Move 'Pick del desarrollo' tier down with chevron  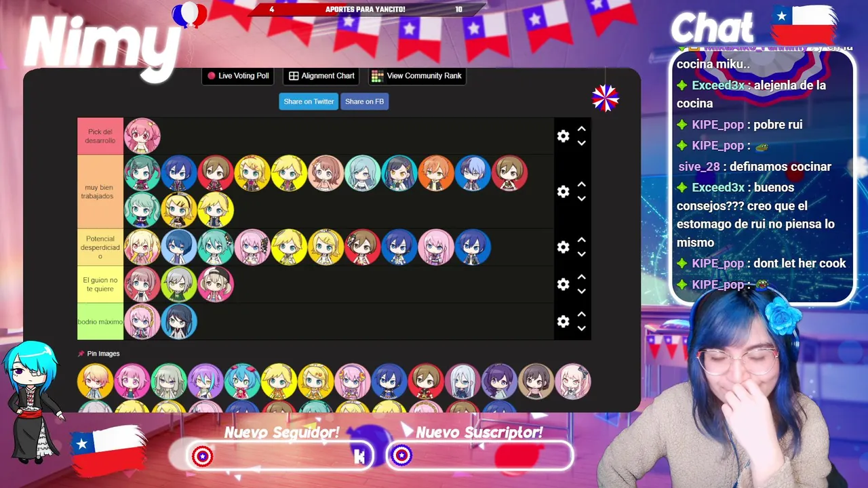(581, 143)
